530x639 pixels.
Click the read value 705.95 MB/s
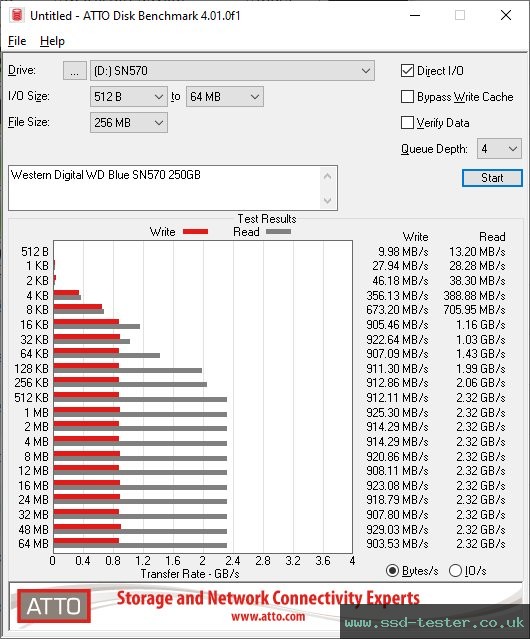point(474,310)
